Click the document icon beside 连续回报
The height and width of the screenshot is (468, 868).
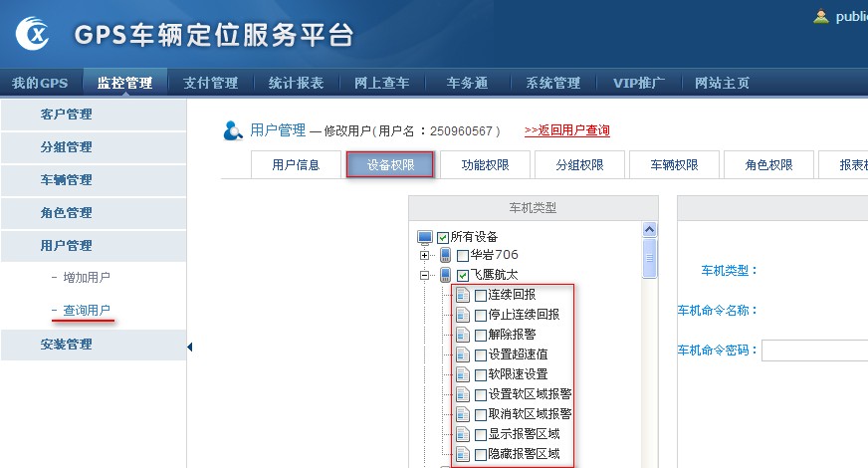point(462,295)
